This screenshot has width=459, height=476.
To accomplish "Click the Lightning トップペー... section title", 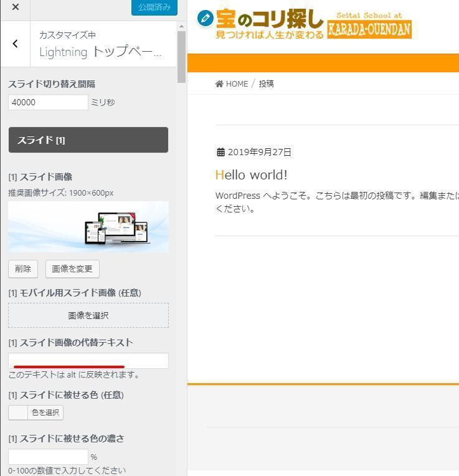I will 100,52.
